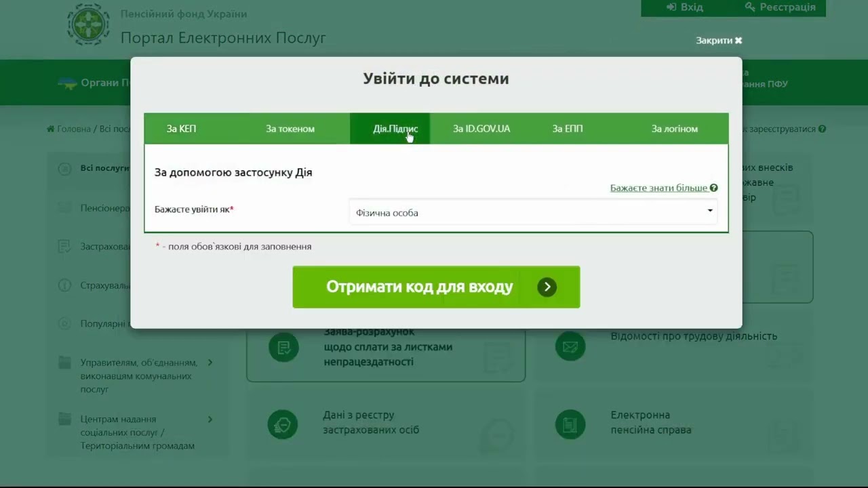Click the Популярні sidebar icon
868x488 pixels.
coord(64,324)
